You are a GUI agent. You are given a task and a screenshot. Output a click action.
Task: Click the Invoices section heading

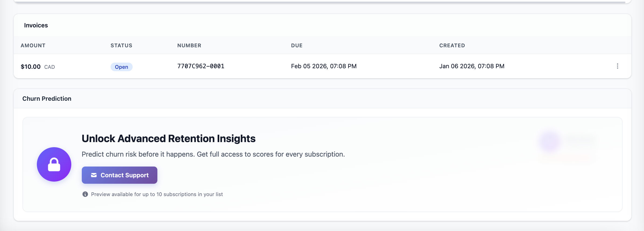point(36,25)
